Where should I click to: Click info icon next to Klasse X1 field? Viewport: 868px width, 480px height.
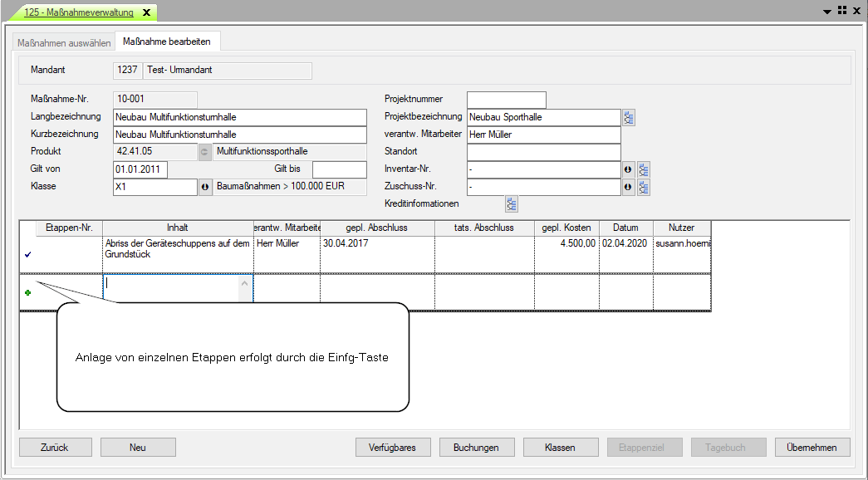click(x=205, y=187)
